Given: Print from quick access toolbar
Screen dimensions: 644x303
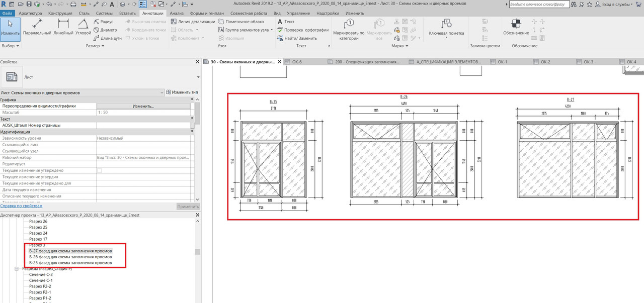Looking at the screenshot, I should tap(73, 4).
